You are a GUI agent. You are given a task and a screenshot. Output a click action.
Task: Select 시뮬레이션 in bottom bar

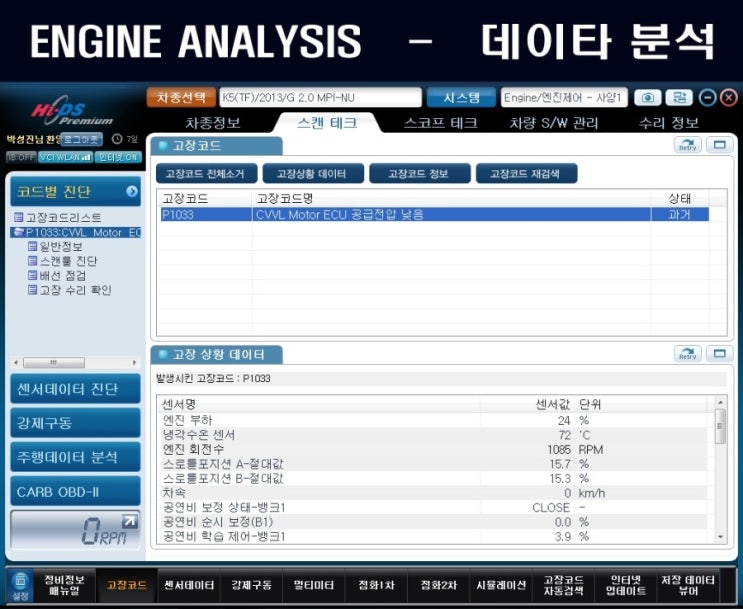(x=501, y=586)
